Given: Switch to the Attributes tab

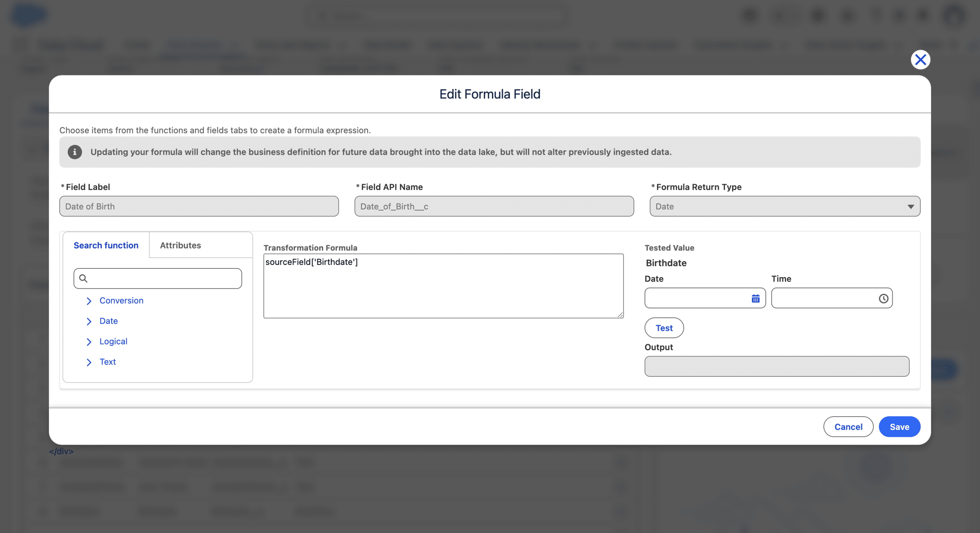Looking at the screenshot, I should [180, 245].
